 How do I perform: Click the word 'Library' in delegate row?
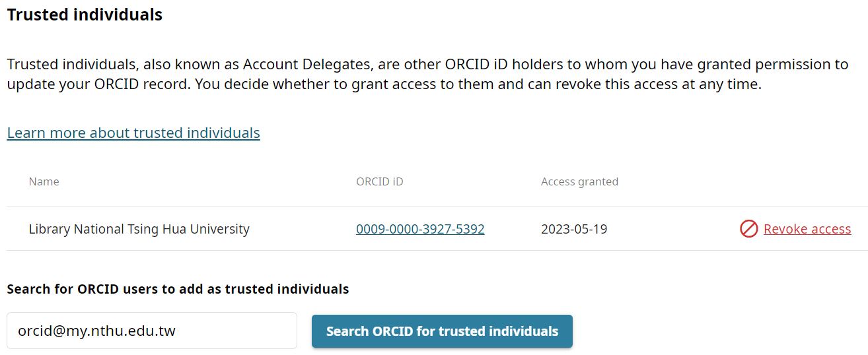coord(50,229)
